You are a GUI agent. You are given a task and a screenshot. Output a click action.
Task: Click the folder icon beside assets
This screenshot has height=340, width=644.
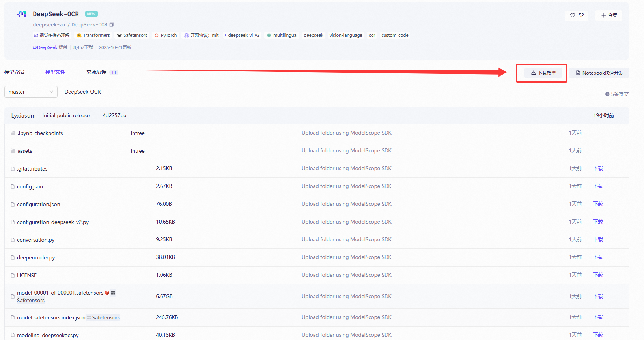click(x=13, y=151)
